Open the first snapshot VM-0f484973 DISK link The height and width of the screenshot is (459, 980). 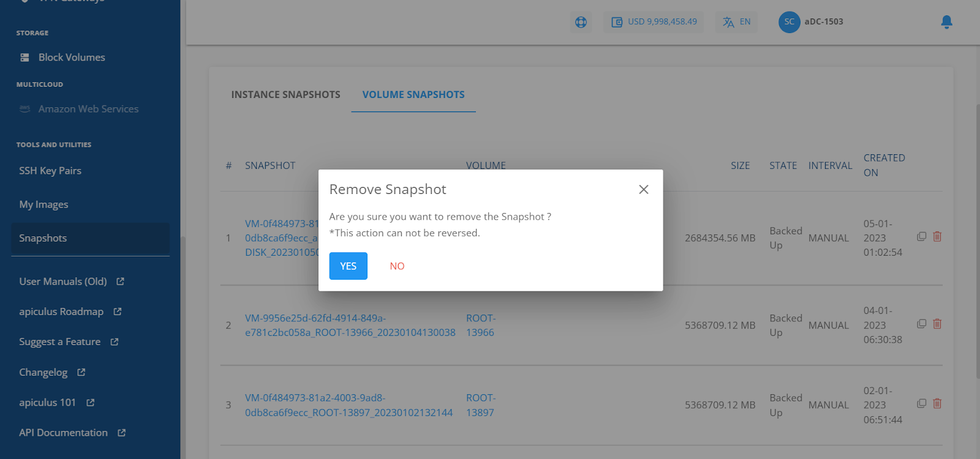(x=282, y=238)
